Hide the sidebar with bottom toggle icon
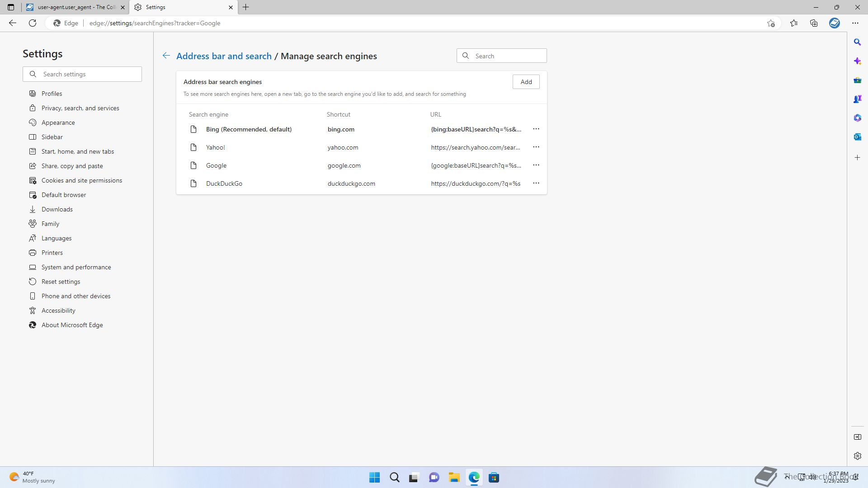This screenshot has width=868, height=488. coord(857,437)
